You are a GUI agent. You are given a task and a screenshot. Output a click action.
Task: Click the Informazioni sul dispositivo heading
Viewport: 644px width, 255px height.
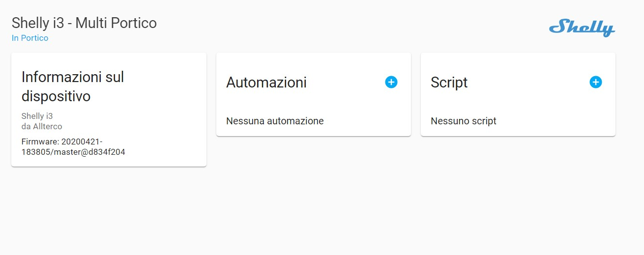coord(73,86)
